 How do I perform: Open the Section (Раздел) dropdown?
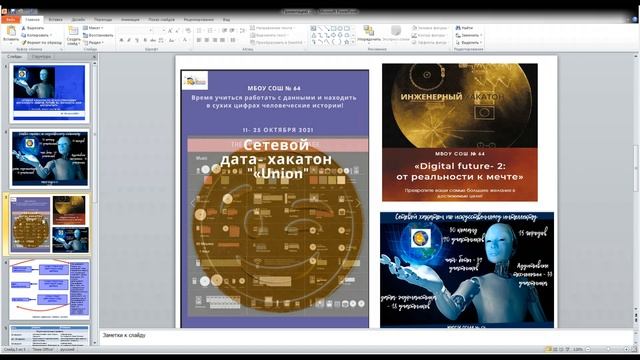pos(93,42)
